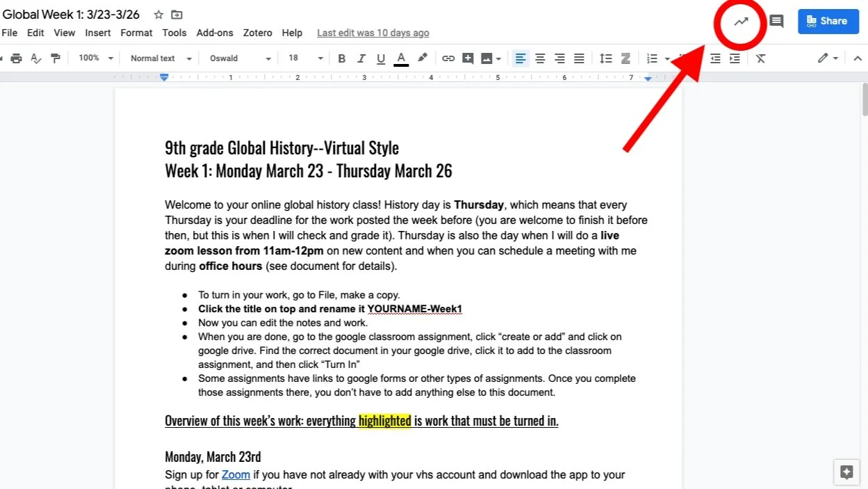Open the activity dashboard trend icon

(741, 21)
